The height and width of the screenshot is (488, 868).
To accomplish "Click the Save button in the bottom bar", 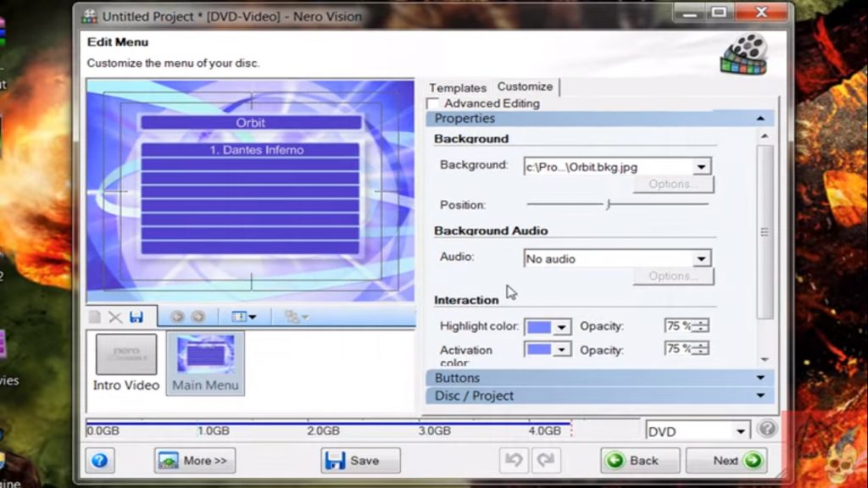I will pos(360,460).
